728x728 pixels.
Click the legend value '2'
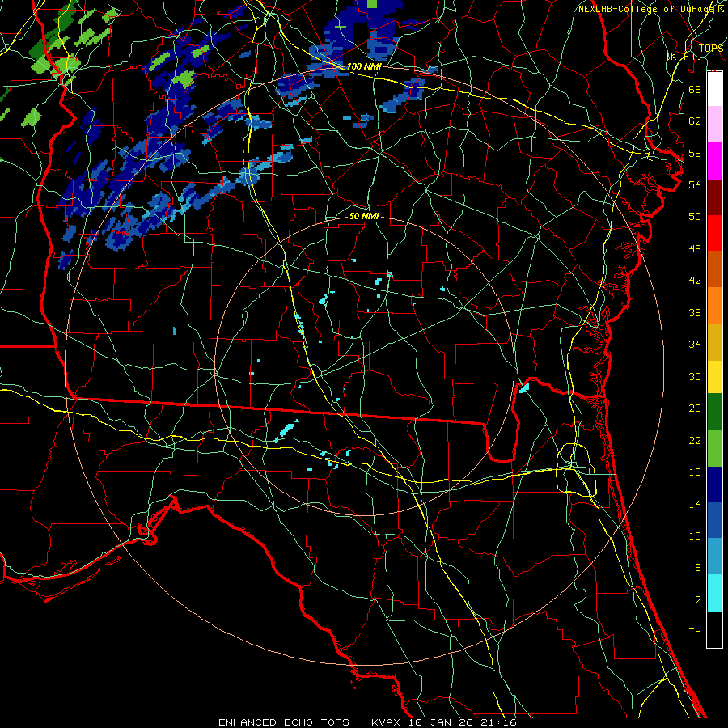pyautogui.click(x=697, y=600)
